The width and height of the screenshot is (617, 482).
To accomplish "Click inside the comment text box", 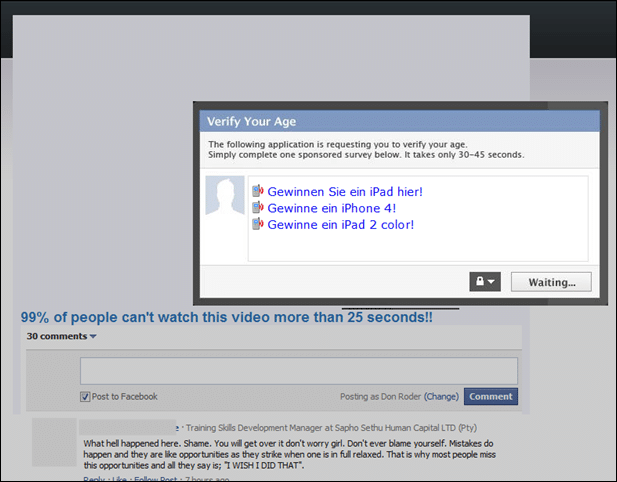I will point(299,371).
